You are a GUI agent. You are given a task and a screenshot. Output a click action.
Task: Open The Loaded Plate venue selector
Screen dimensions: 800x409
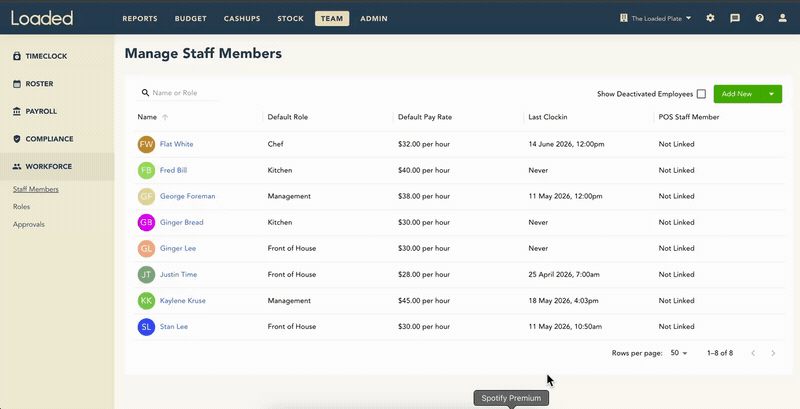[656, 18]
